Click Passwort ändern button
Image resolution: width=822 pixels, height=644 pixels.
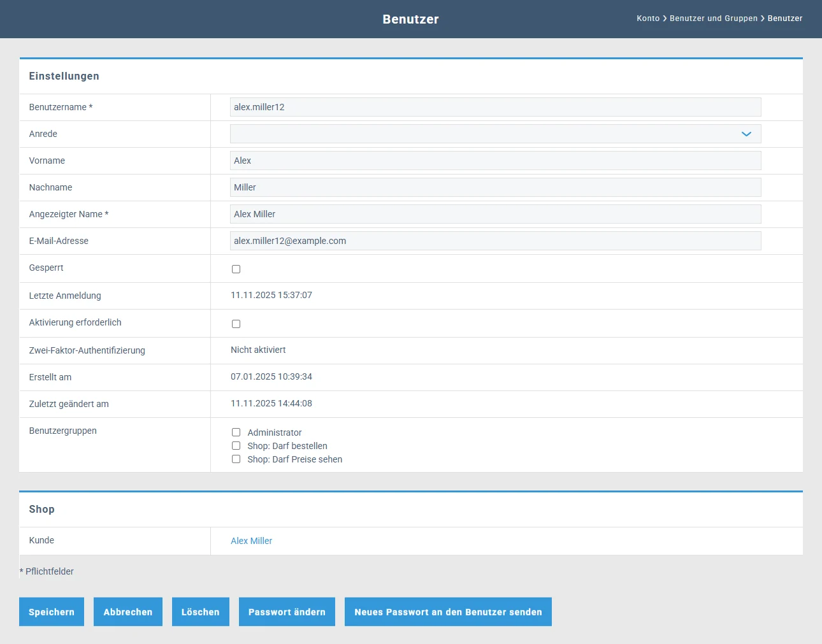287,612
